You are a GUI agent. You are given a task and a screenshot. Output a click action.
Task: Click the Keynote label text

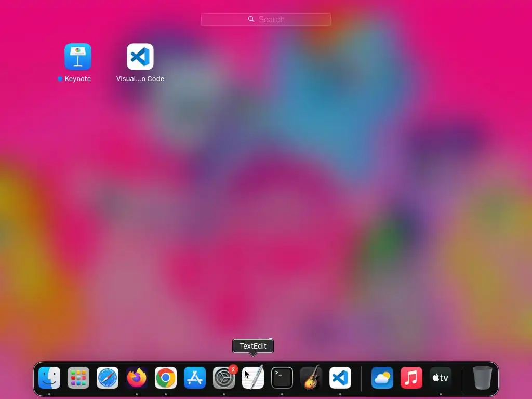(78, 79)
